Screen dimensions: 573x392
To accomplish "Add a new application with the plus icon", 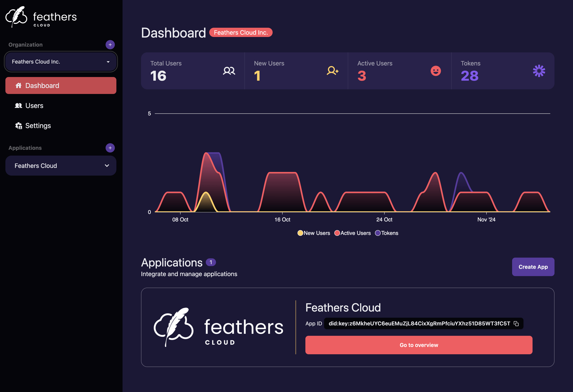I will tap(110, 148).
